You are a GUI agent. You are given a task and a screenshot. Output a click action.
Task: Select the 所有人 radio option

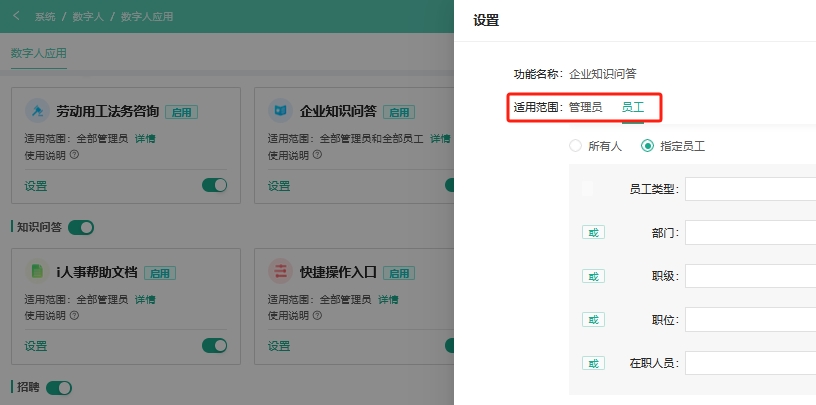(x=575, y=146)
